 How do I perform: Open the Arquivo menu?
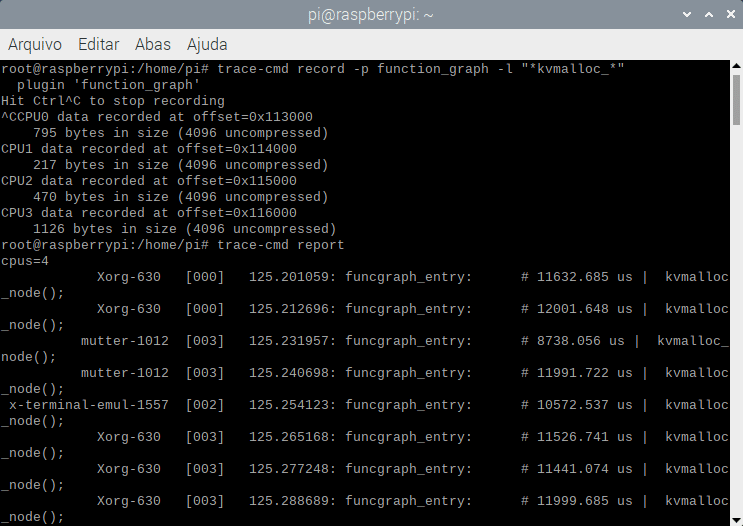(35, 44)
